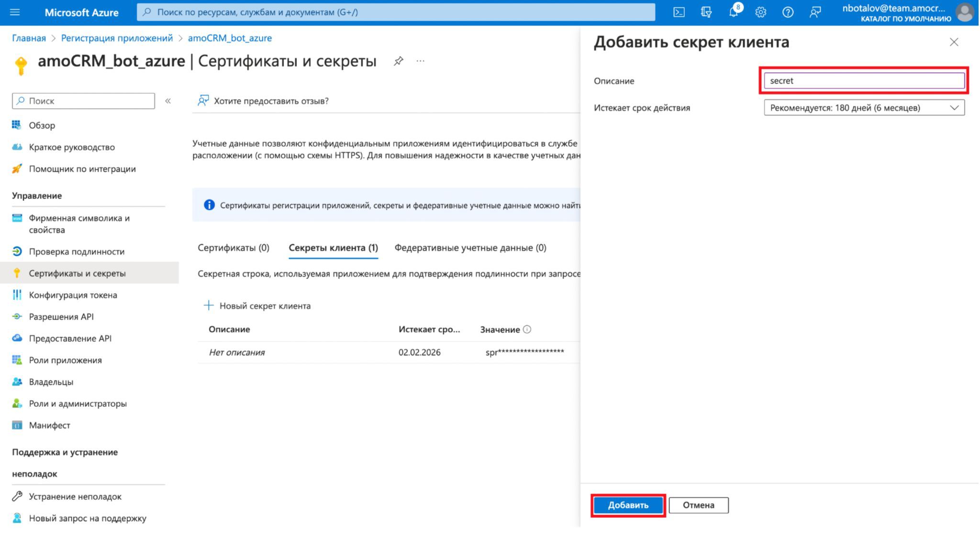Open Сертификаты и секреты in sidebar
The image size is (980, 543).
coord(89,273)
